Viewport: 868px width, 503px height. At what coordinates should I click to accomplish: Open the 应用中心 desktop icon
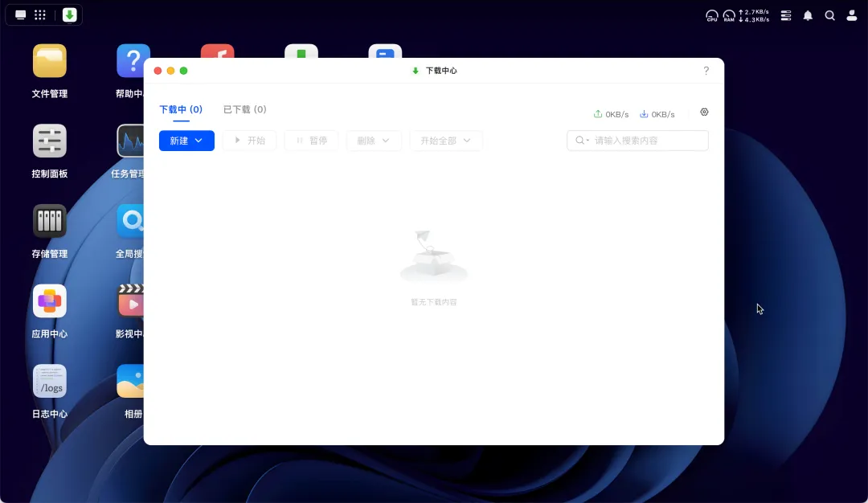click(x=50, y=301)
